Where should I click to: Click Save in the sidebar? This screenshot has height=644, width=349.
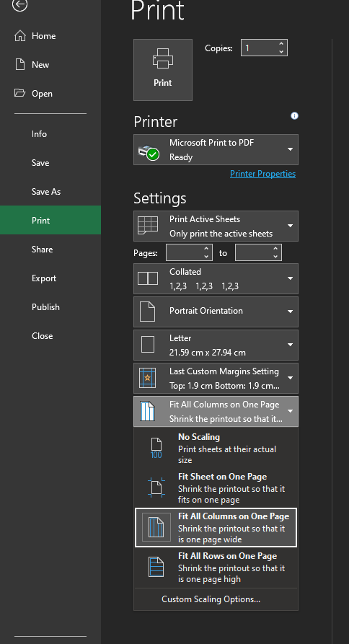point(50,163)
